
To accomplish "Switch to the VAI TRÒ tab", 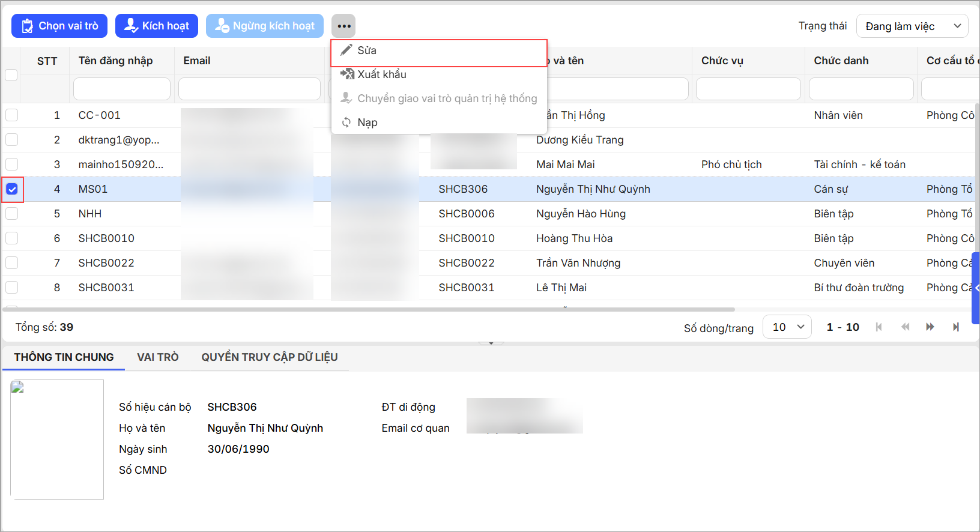I will pos(157,357).
